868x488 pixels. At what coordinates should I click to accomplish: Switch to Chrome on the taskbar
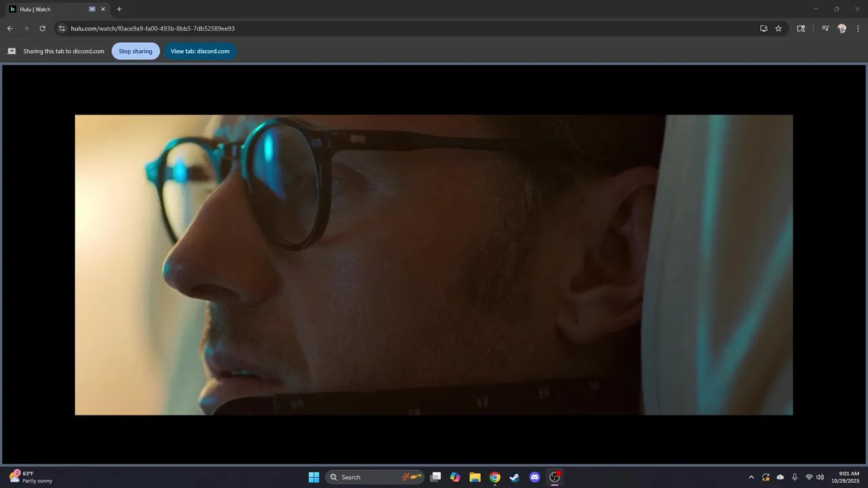coord(495,477)
